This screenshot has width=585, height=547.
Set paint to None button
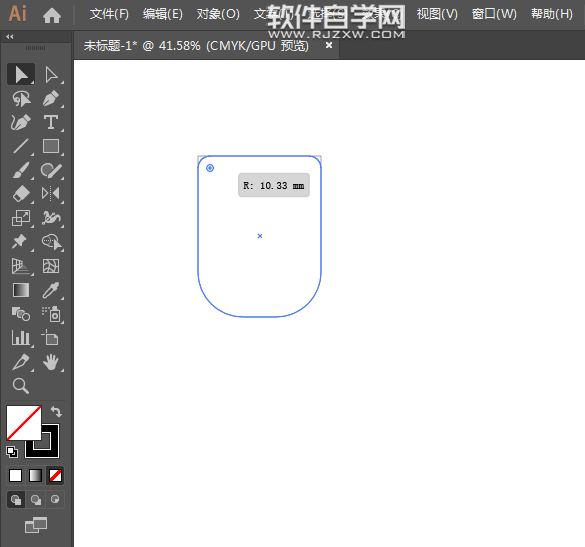55,475
